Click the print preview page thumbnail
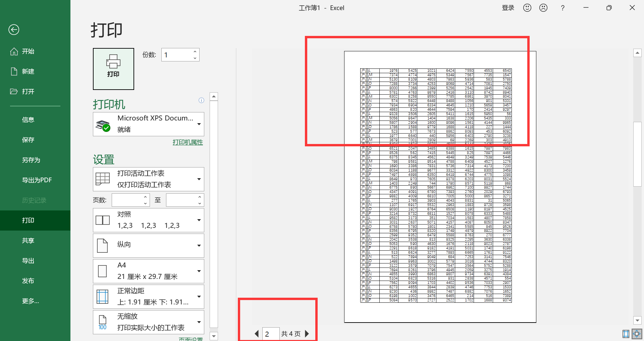Screen dimensions: 644x341 [x=440, y=187]
